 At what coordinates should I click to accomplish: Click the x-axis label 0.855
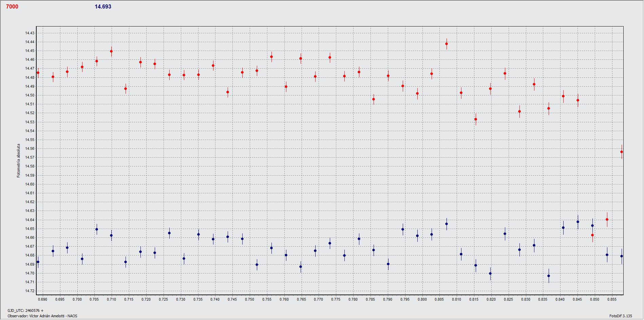pos(612,299)
